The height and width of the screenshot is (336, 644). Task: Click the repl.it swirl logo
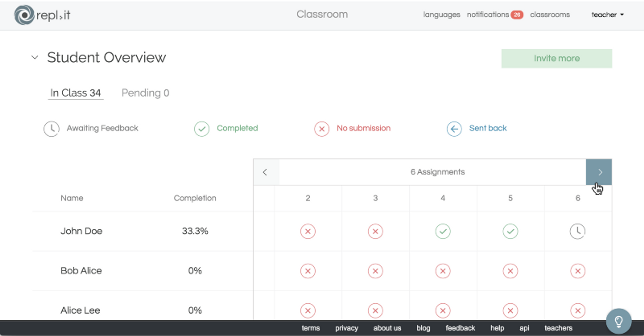click(24, 15)
